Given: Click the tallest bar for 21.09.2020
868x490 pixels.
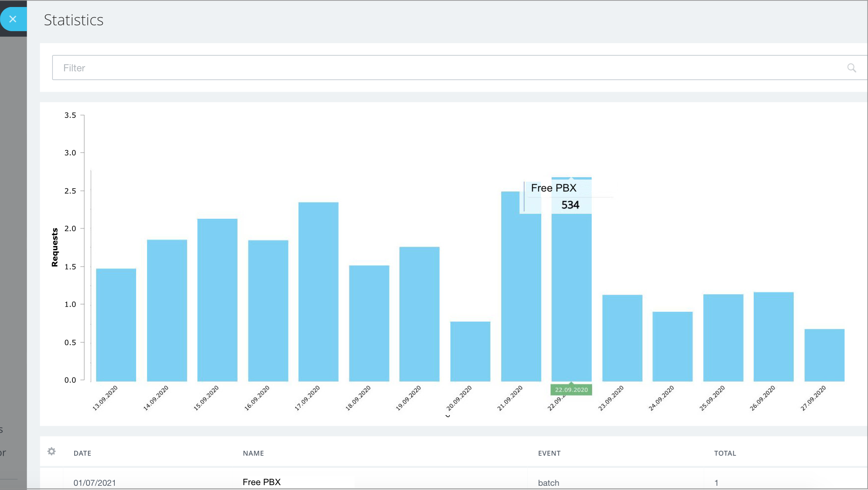Looking at the screenshot, I should pyautogui.click(x=521, y=287).
